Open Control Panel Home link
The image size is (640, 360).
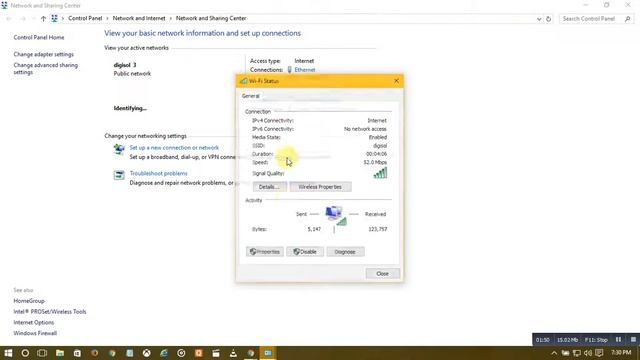pos(39,37)
